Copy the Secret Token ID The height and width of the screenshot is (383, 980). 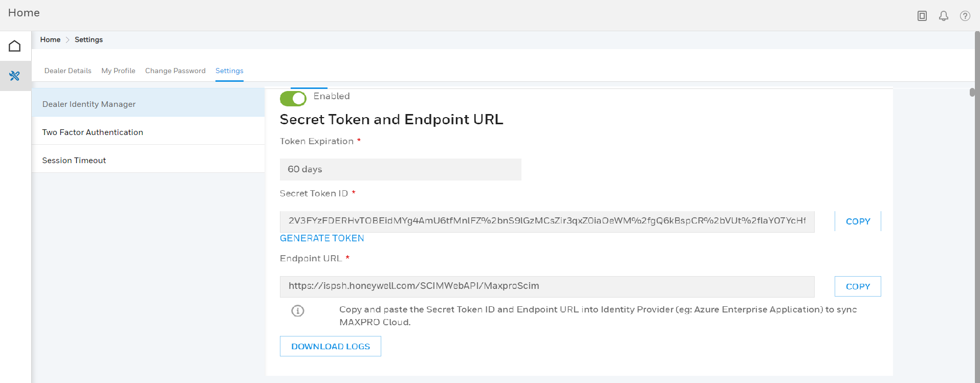point(858,221)
